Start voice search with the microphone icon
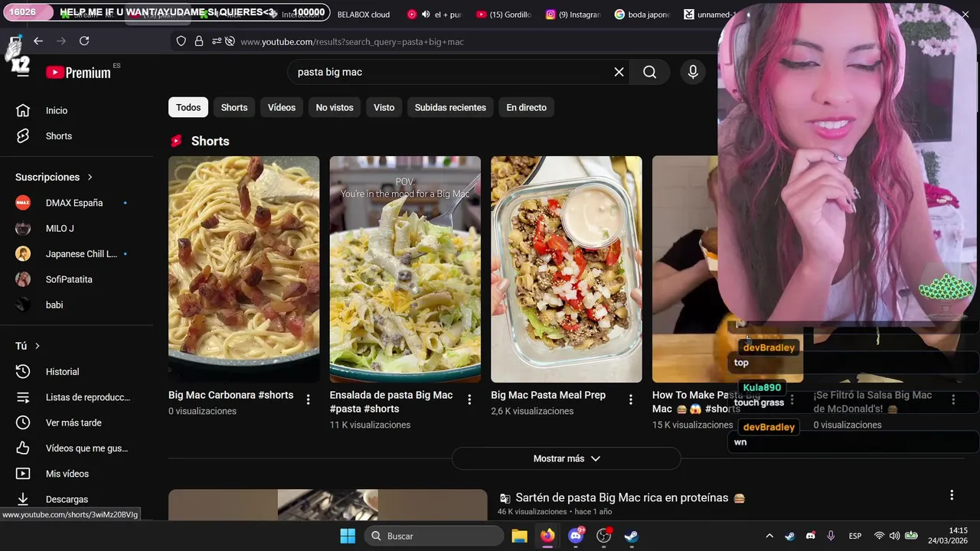The height and width of the screenshot is (551, 980). point(693,72)
